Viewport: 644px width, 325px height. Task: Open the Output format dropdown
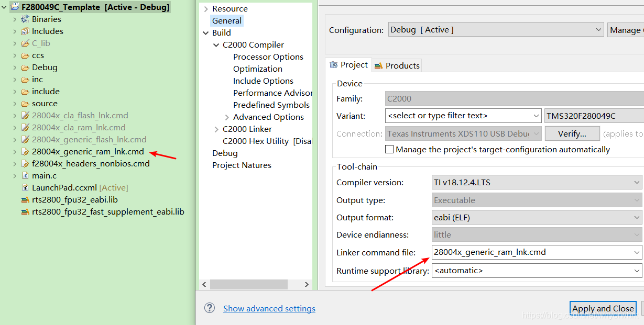click(637, 217)
